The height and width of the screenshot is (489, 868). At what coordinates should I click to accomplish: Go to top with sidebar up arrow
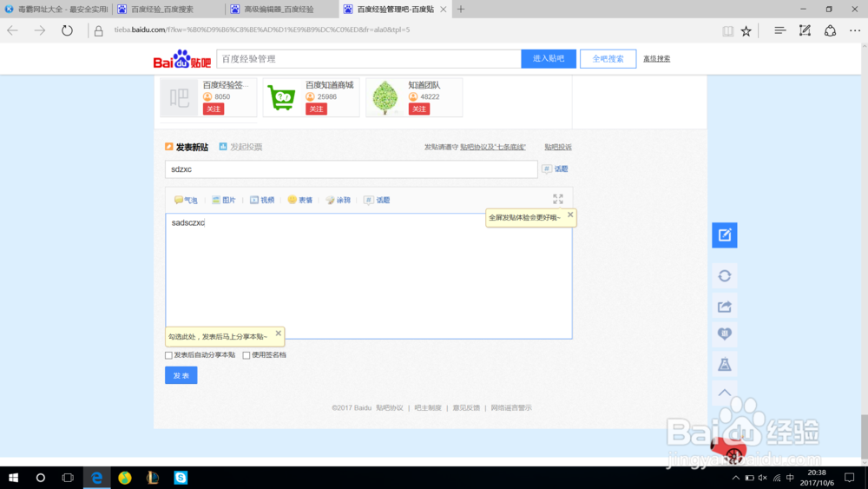click(725, 393)
